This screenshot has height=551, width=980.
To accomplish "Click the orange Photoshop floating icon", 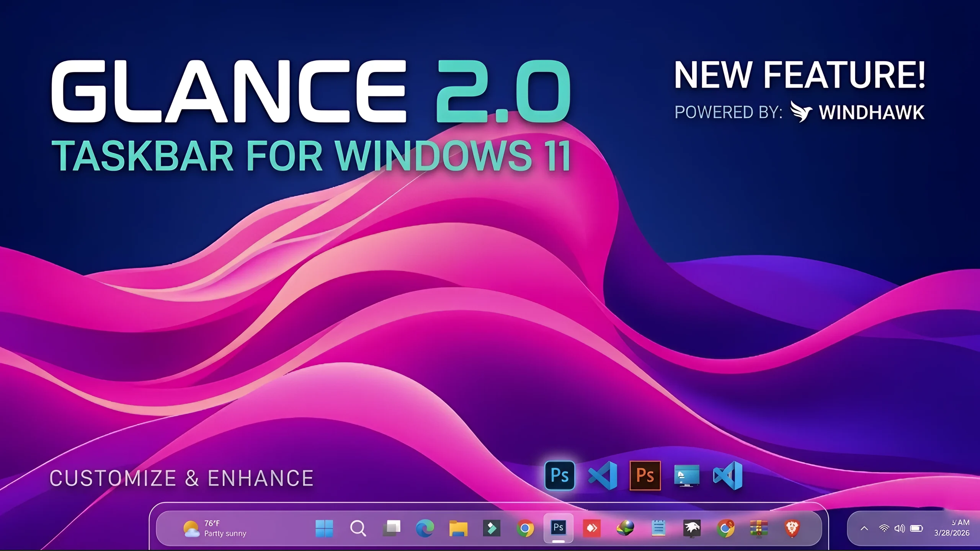I will pos(645,476).
